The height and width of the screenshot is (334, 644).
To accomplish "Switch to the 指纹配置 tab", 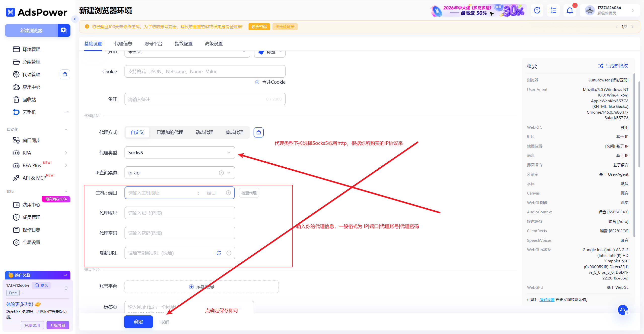I will click(x=184, y=44).
